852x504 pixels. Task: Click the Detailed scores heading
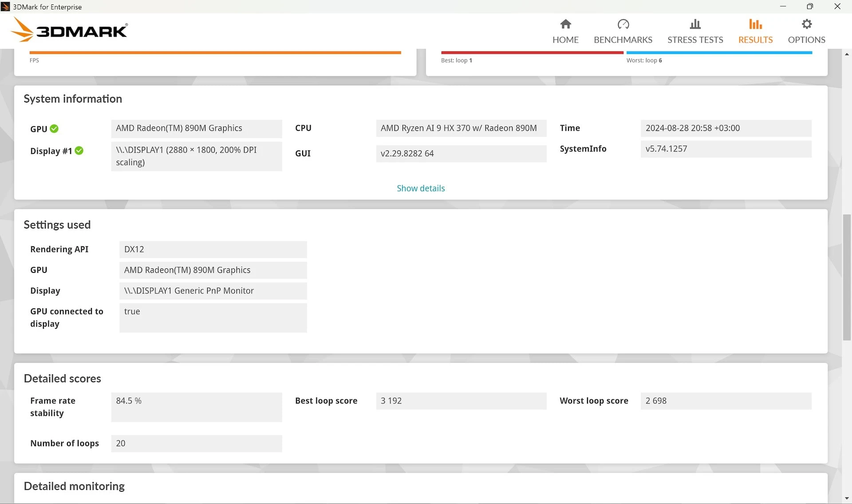pos(62,378)
